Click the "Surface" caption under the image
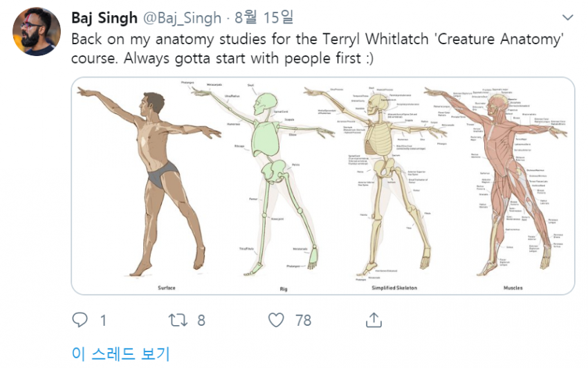This screenshot has height=368, width=588. click(x=166, y=287)
